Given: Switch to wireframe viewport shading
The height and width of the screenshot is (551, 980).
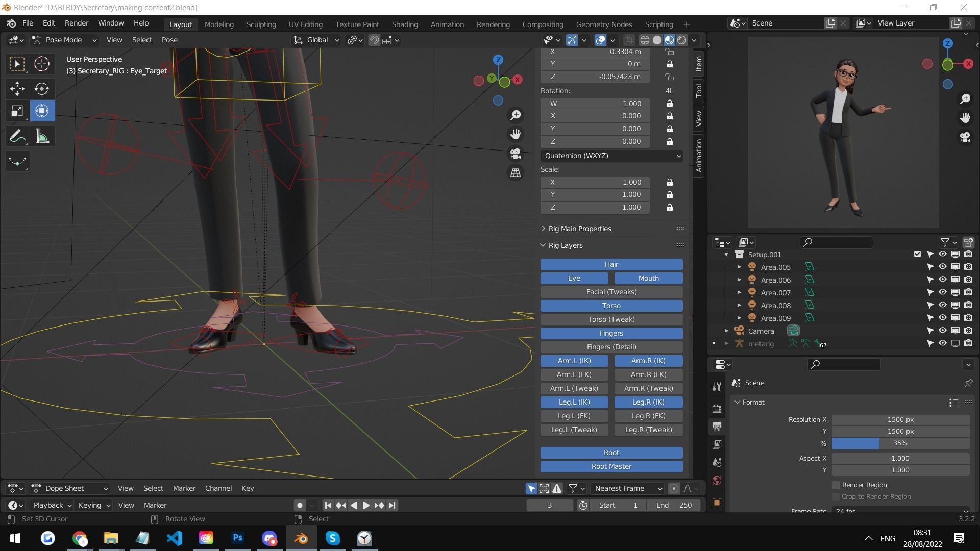Looking at the screenshot, I should point(645,40).
